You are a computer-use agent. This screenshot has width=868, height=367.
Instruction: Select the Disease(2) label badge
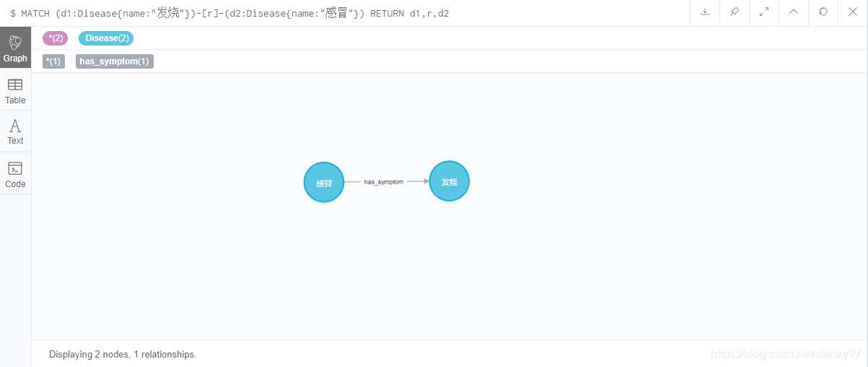pyautogui.click(x=106, y=38)
